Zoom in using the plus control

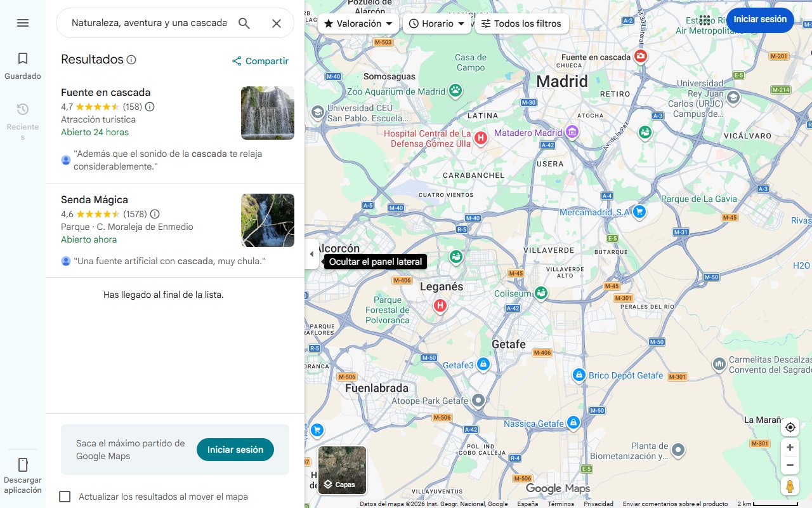790,447
